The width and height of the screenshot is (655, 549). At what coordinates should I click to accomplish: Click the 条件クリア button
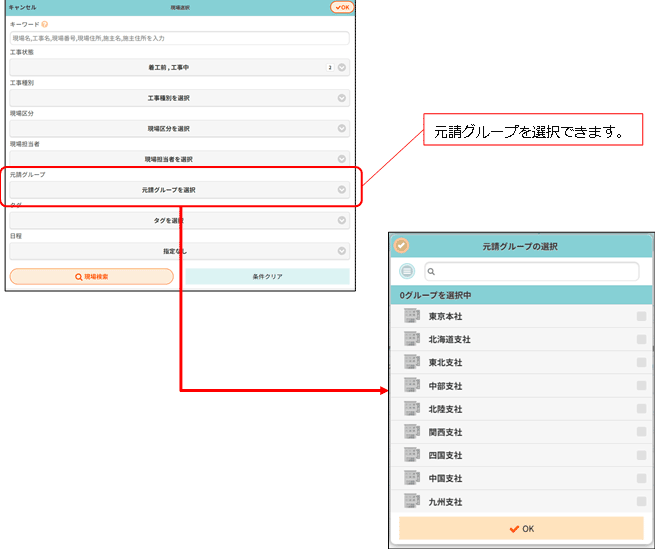267,276
